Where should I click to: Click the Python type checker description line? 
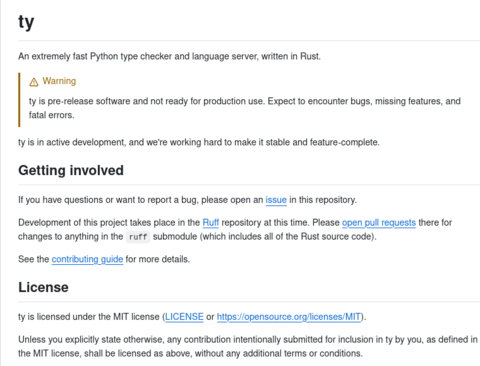[x=169, y=56]
